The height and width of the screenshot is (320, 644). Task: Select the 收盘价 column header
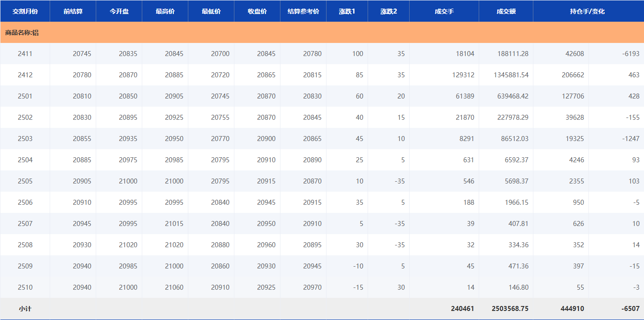257,11
